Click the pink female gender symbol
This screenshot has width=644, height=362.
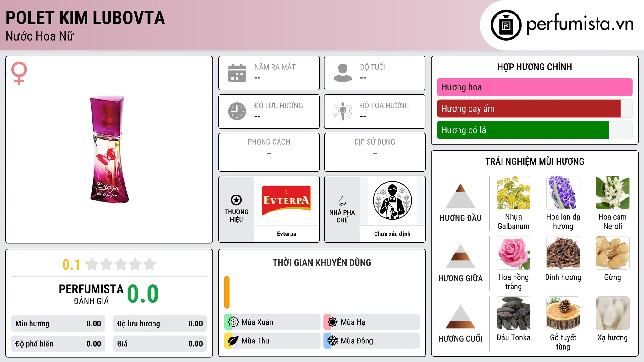(x=19, y=73)
